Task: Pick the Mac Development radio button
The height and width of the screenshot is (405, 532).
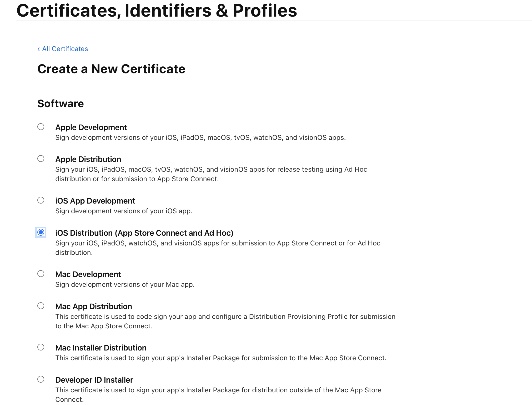Action: pyautogui.click(x=41, y=274)
